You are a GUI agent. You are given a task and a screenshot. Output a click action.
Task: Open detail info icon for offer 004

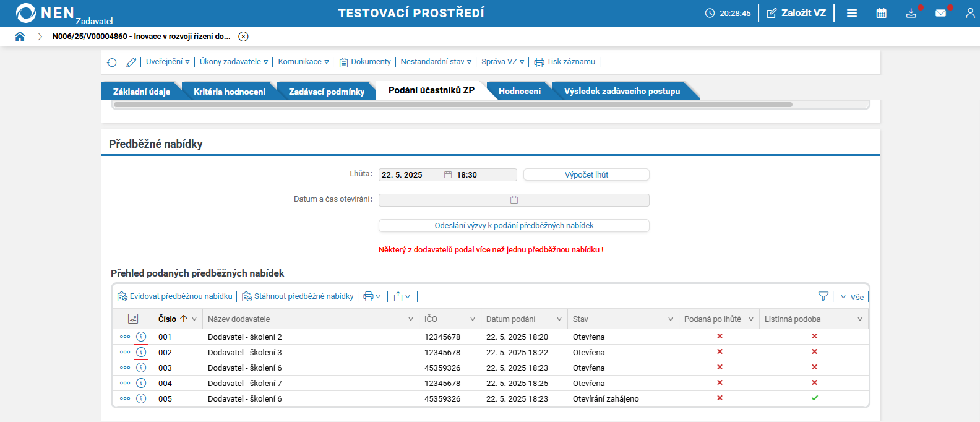coord(141,383)
